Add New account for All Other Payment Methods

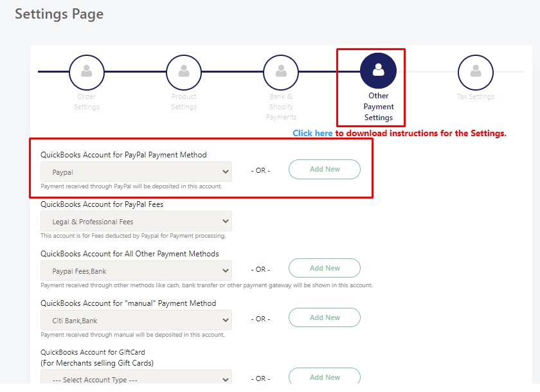325,268
